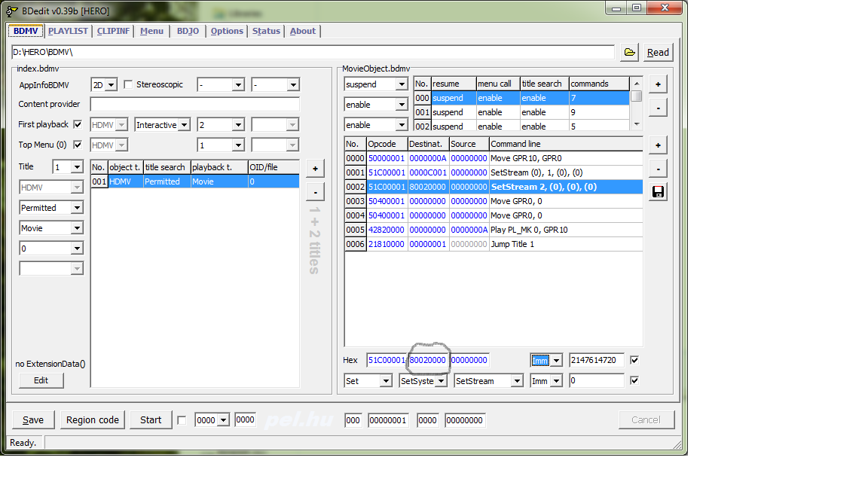Remove title with minus button

315,192
